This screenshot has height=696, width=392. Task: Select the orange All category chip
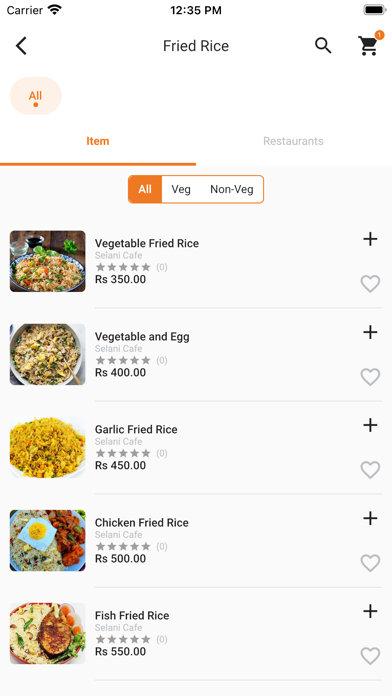pos(36,96)
